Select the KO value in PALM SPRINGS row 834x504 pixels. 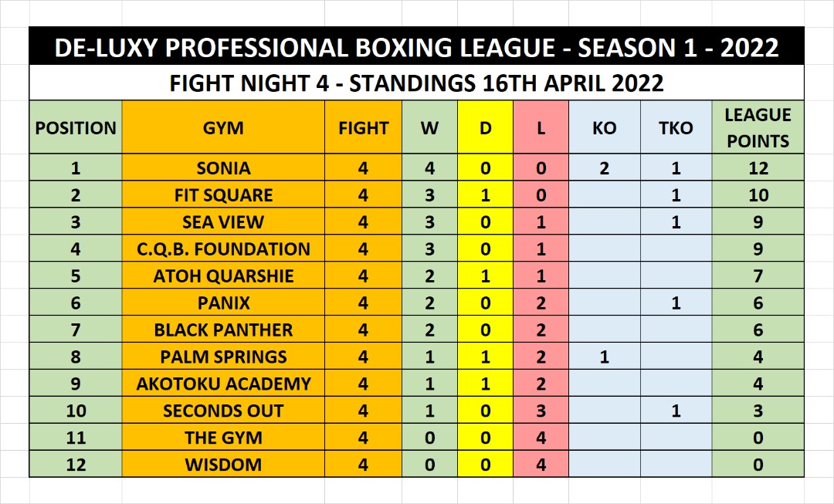605,357
